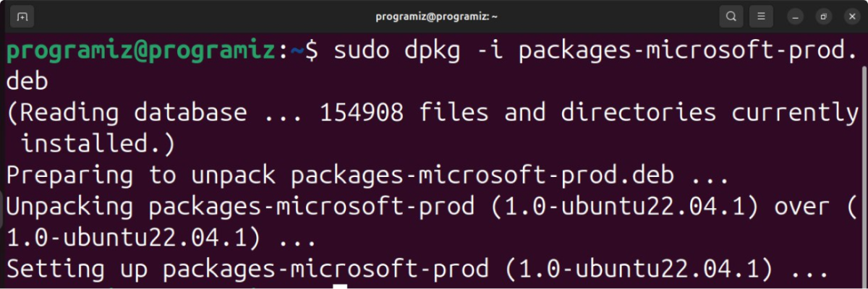The image size is (868, 289).
Task: Open a new terminal tab
Action: pos(22,16)
